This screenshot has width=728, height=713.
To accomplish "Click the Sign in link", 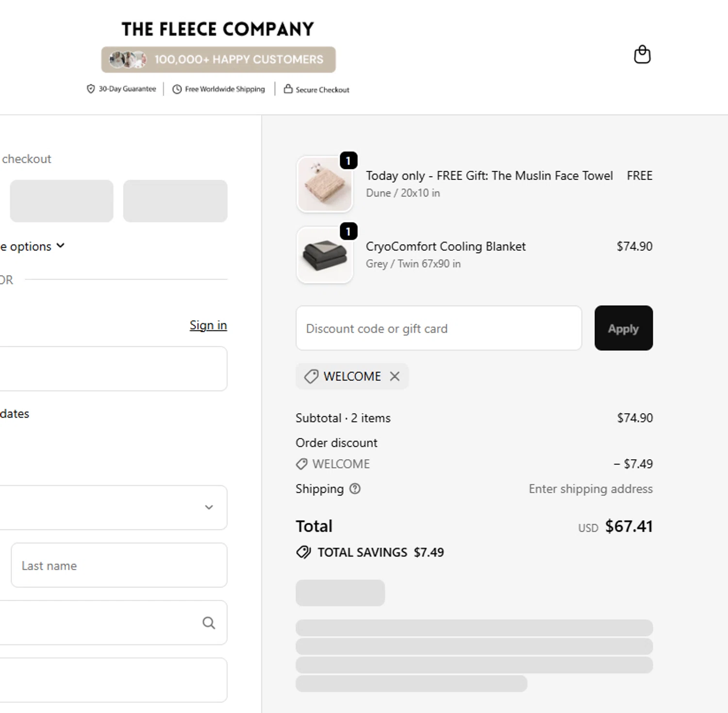I will click(208, 325).
